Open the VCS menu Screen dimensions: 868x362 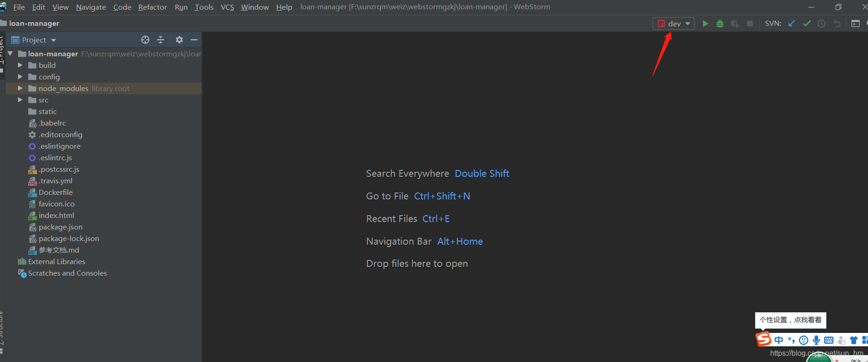point(227,7)
